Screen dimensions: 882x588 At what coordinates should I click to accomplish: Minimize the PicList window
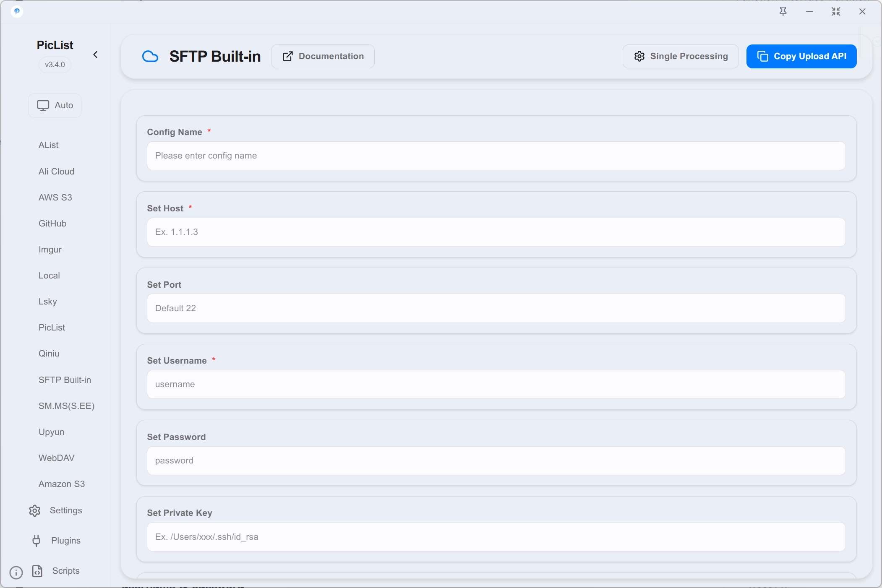[x=809, y=11]
